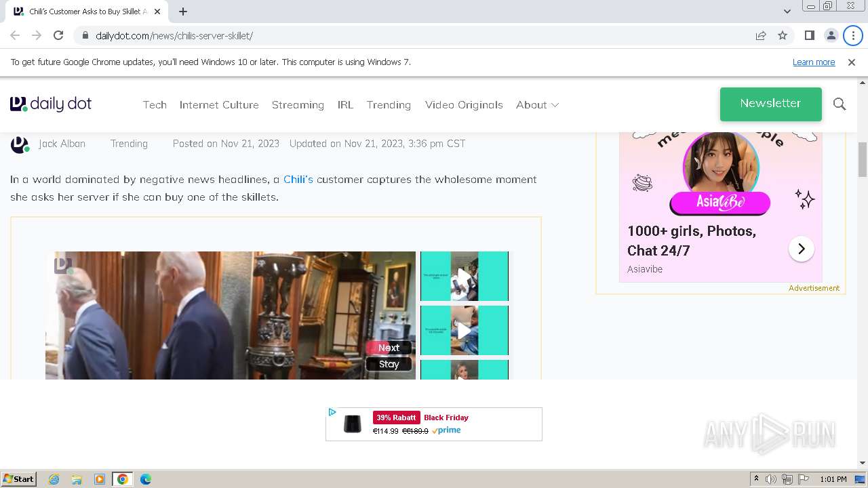
Task: Open the Action Center flag icon
Action: 803,479
